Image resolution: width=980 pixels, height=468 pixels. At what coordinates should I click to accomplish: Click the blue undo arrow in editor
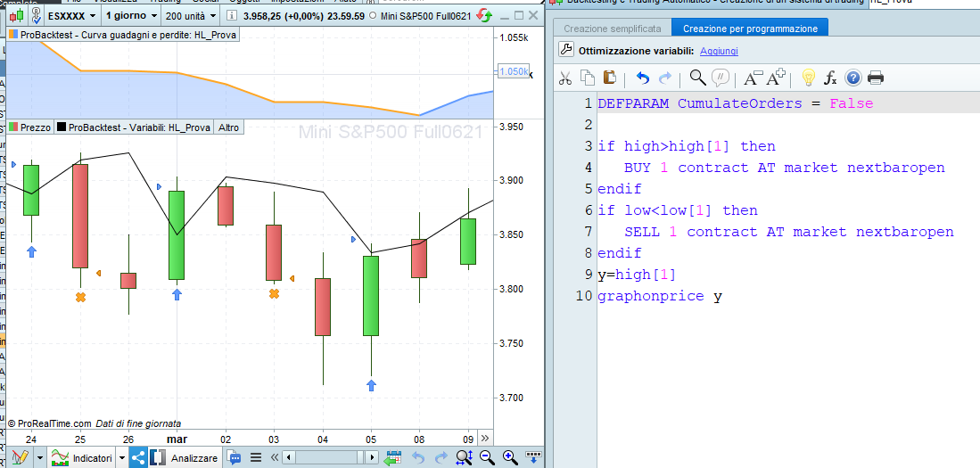643,78
